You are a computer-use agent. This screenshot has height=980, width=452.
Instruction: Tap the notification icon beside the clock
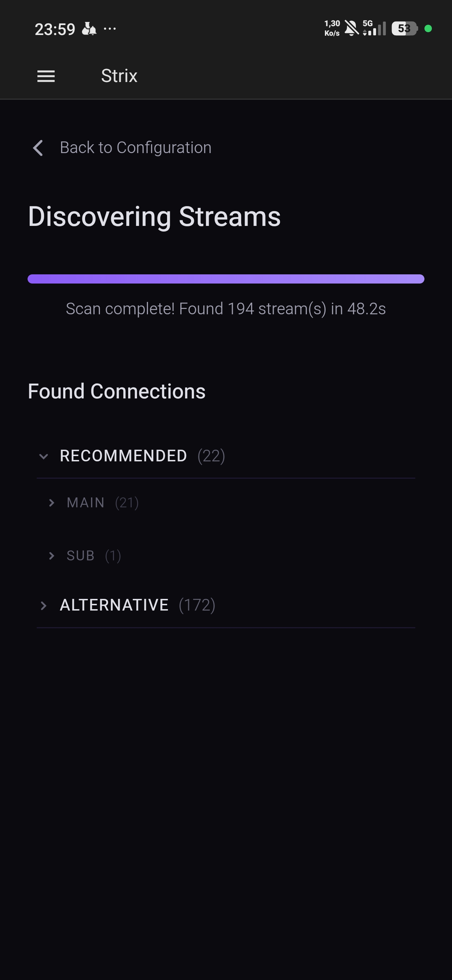(x=89, y=29)
